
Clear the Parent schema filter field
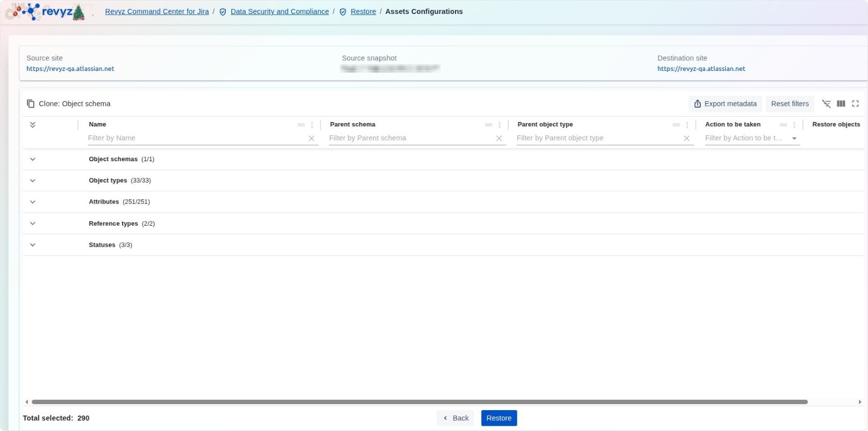click(499, 138)
